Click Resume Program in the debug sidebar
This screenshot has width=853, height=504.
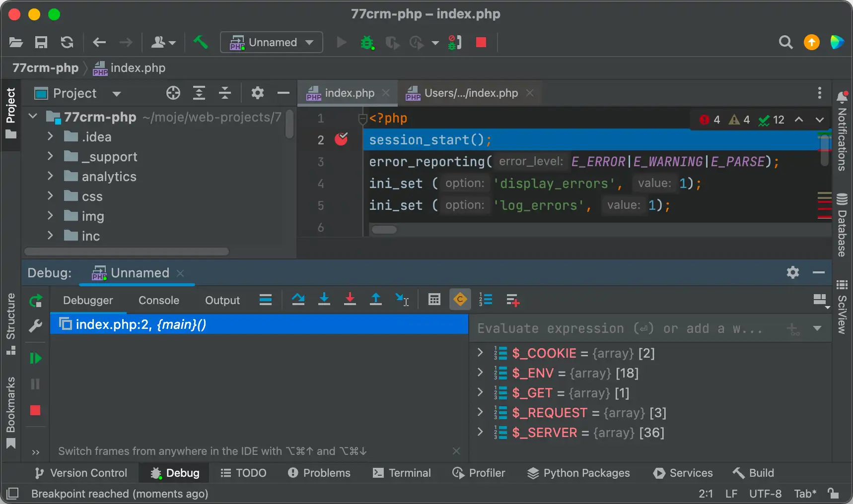(35, 358)
